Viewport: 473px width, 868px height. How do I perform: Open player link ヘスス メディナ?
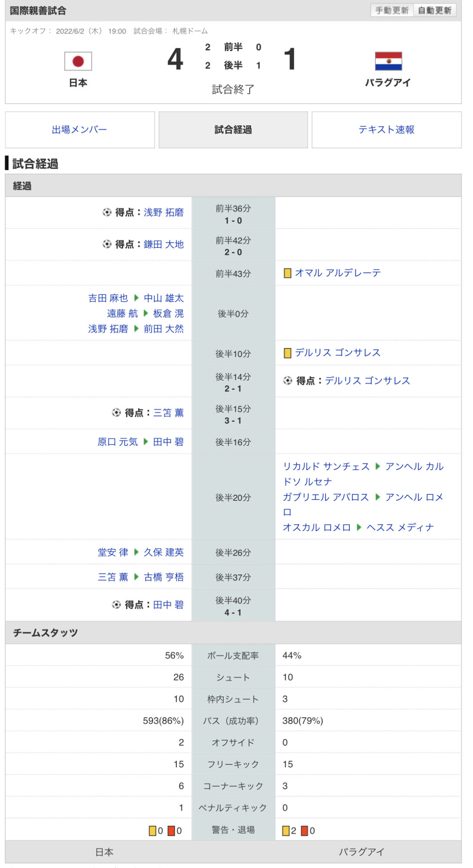(400, 527)
